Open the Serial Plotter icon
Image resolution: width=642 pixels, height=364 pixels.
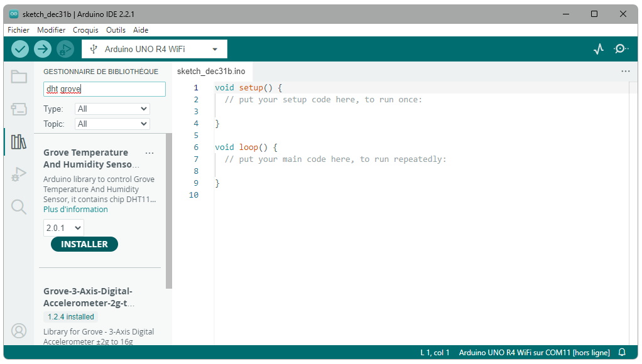(x=599, y=49)
